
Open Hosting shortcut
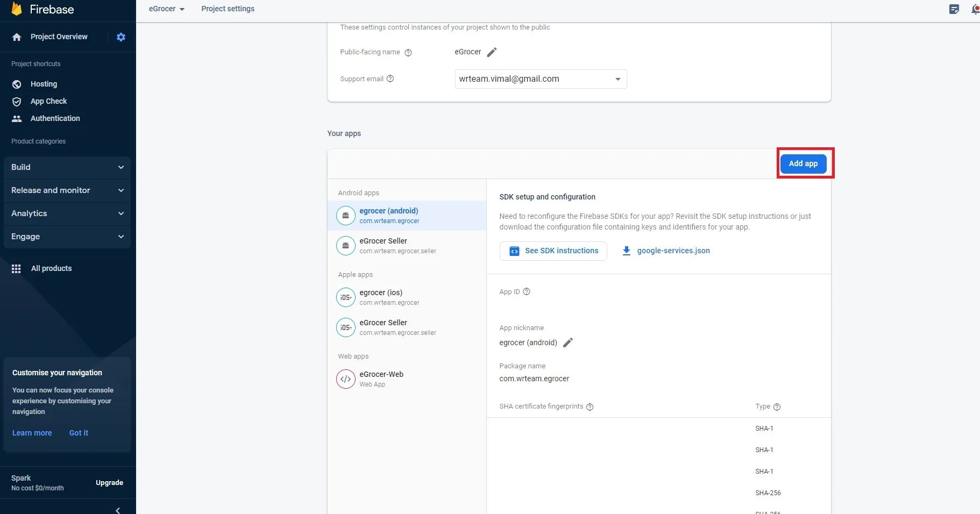coord(44,84)
